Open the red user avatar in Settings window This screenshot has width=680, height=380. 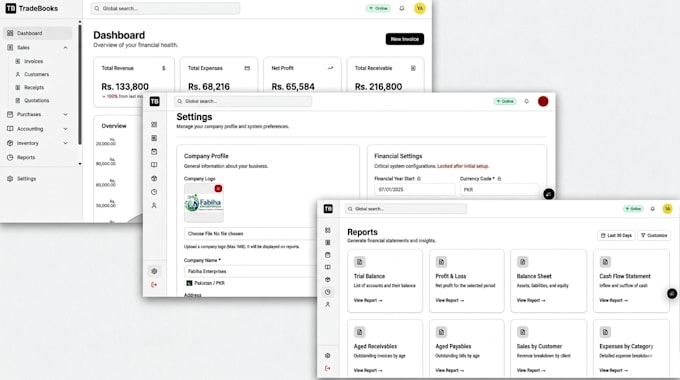543,101
